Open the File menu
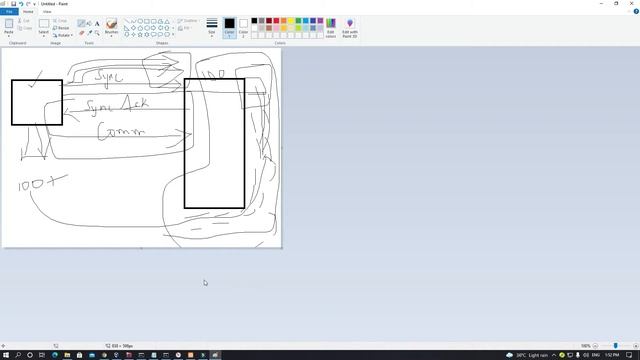 pos(9,11)
